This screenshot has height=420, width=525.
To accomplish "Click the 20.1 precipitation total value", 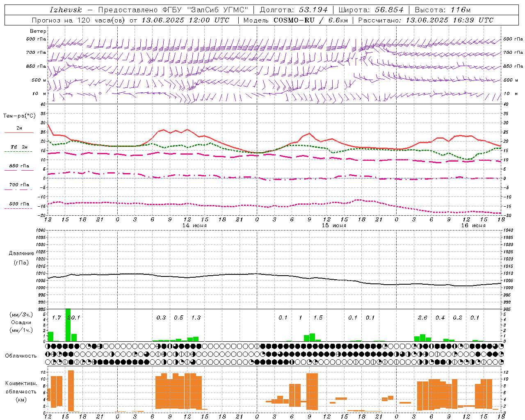I will tap(73, 317).
